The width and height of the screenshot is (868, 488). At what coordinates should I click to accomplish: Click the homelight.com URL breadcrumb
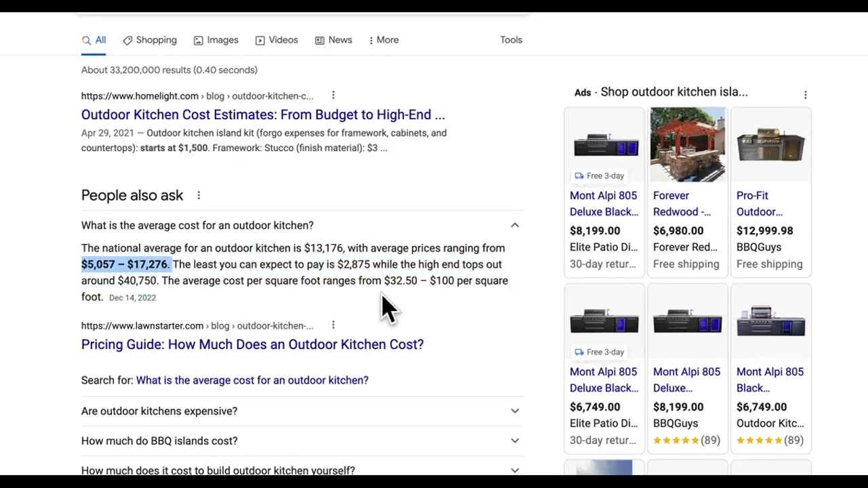point(197,96)
